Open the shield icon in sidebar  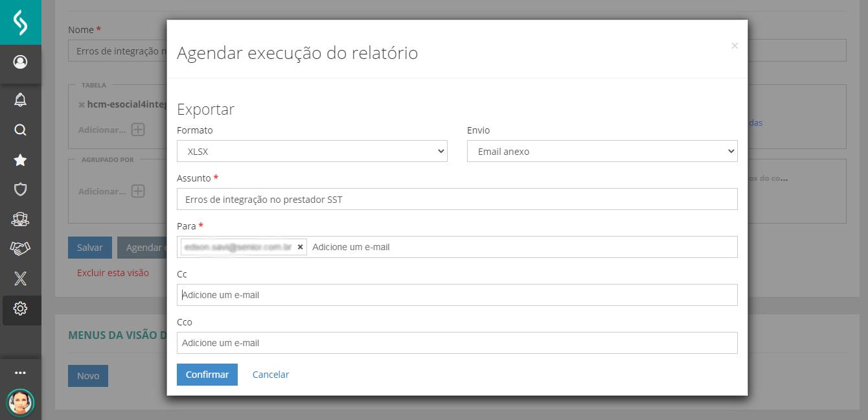pyautogui.click(x=20, y=189)
